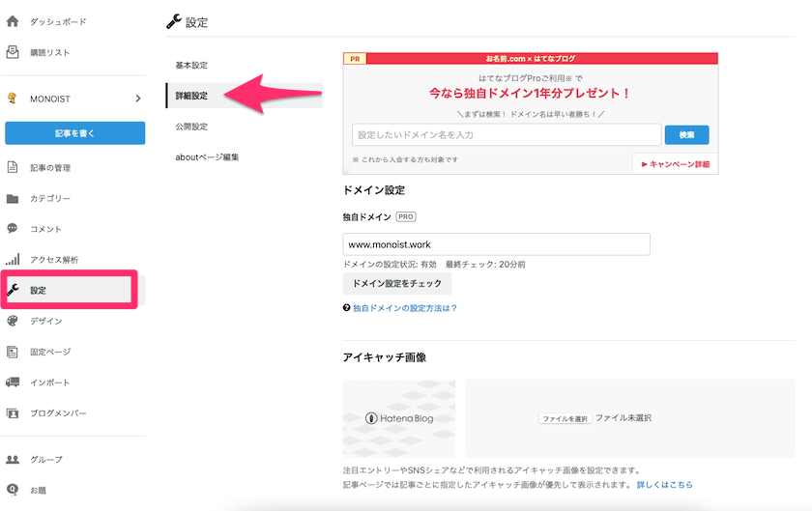Click the Hatena Blog eyecatch thumbnail

point(398,418)
